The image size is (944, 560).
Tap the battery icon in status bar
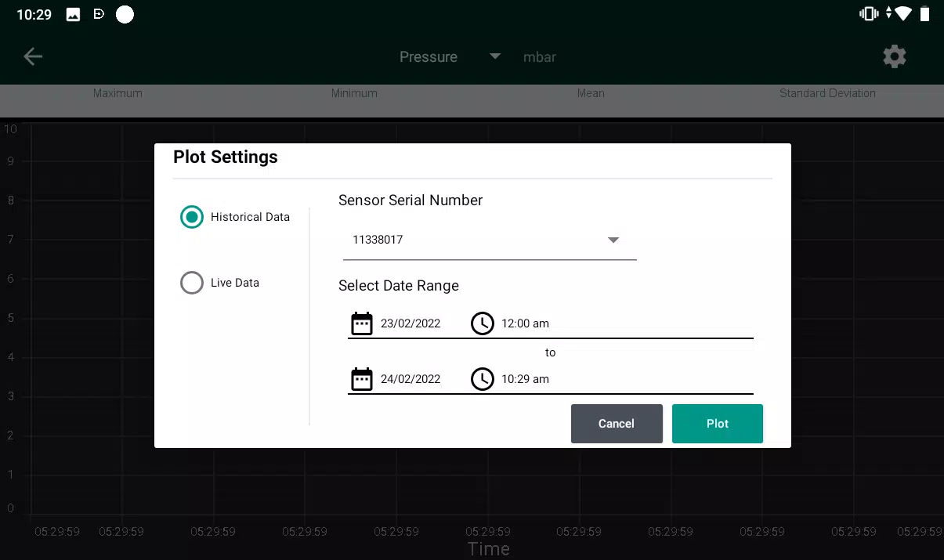(x=925, y=14)
